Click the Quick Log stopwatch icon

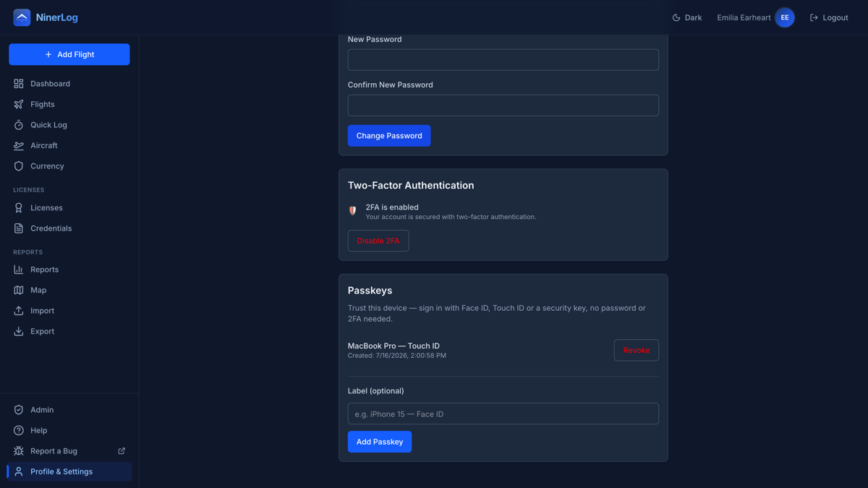click(19, 125)
